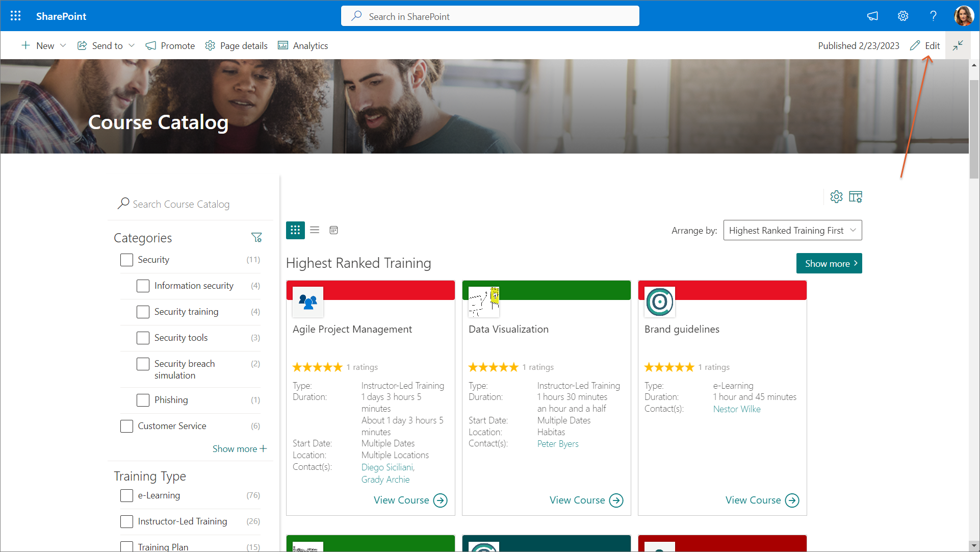Enable the e-Learning training type filter

click(x=126, y=495)
